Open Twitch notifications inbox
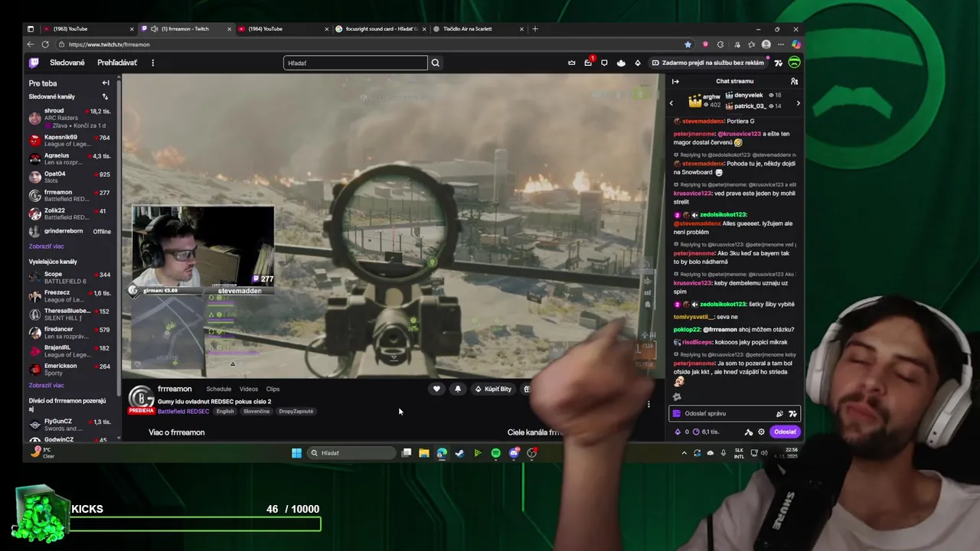 tap(588, 63)
